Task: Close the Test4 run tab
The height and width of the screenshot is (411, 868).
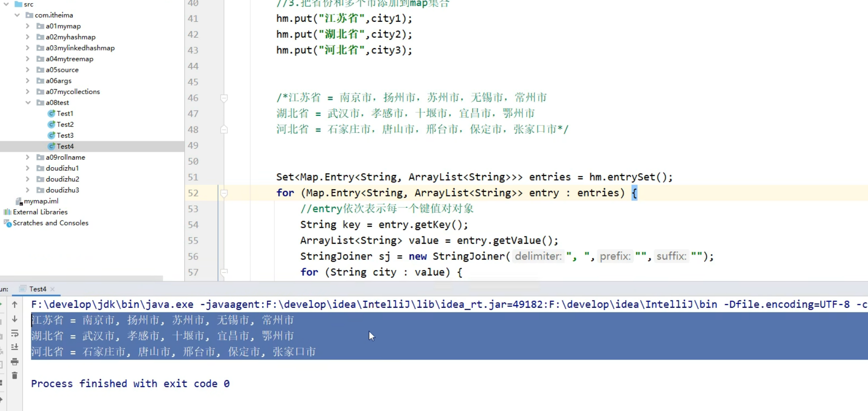Action: (52, 289)
